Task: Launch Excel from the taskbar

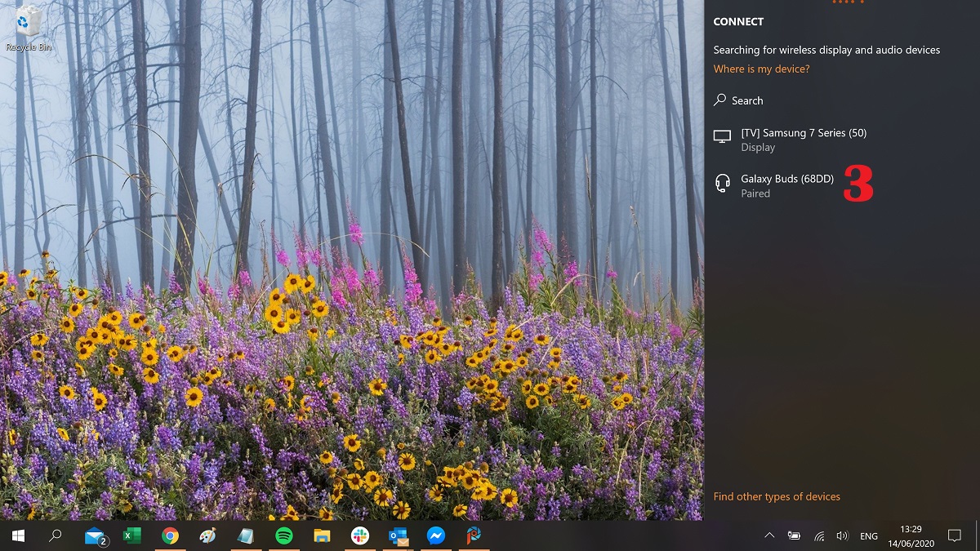Action: 131,535
